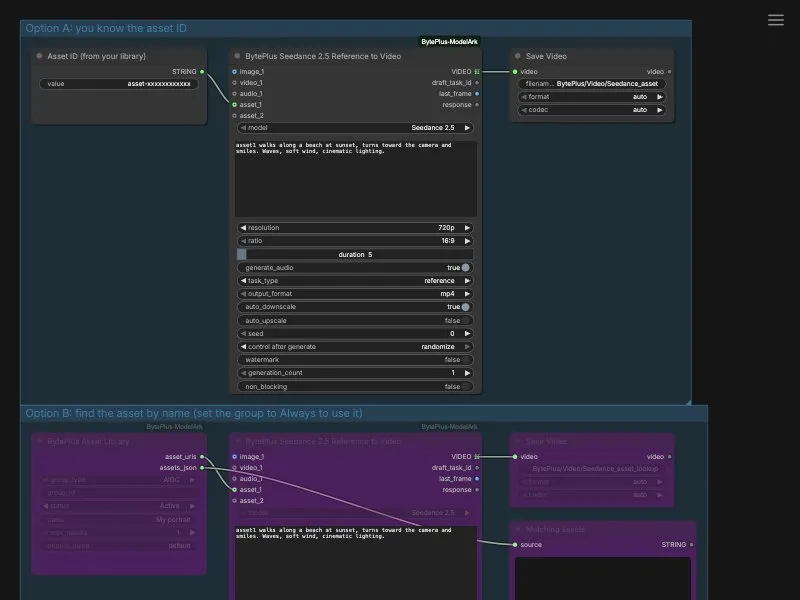Click Option A Save Video node title
Image resolution: width=800 pixels, height=600 pixels.
(546, 56)
